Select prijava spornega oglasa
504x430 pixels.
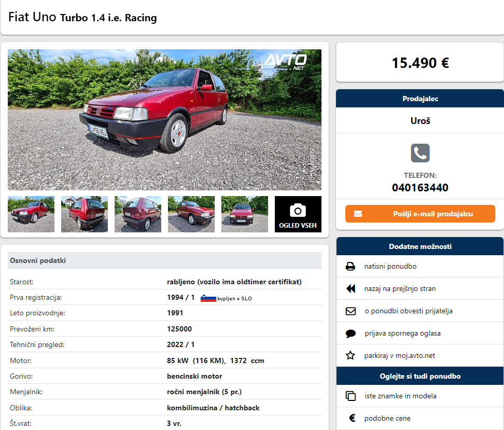402,333
